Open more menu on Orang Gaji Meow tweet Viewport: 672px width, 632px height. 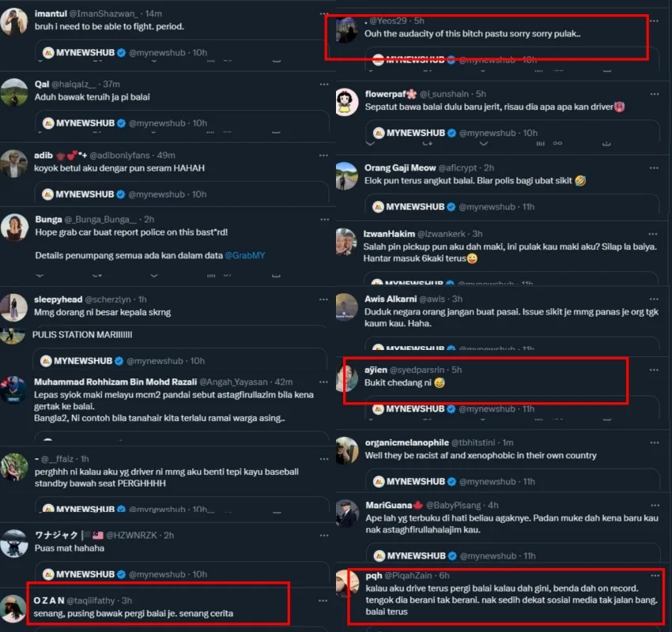654,167
